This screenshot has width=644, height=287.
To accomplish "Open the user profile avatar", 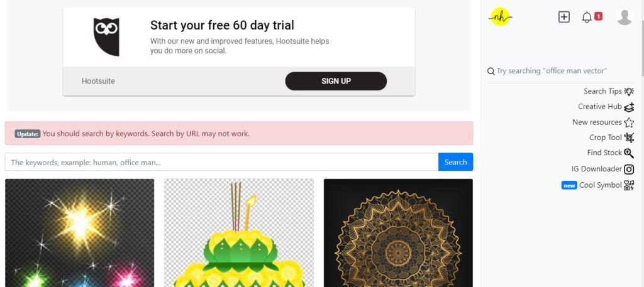I will tap(625, 17).
